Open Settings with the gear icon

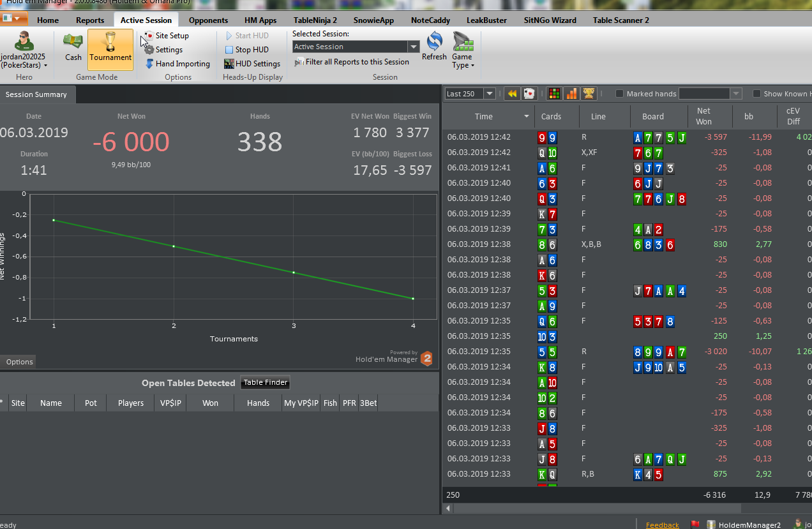[x=164, y=50]
